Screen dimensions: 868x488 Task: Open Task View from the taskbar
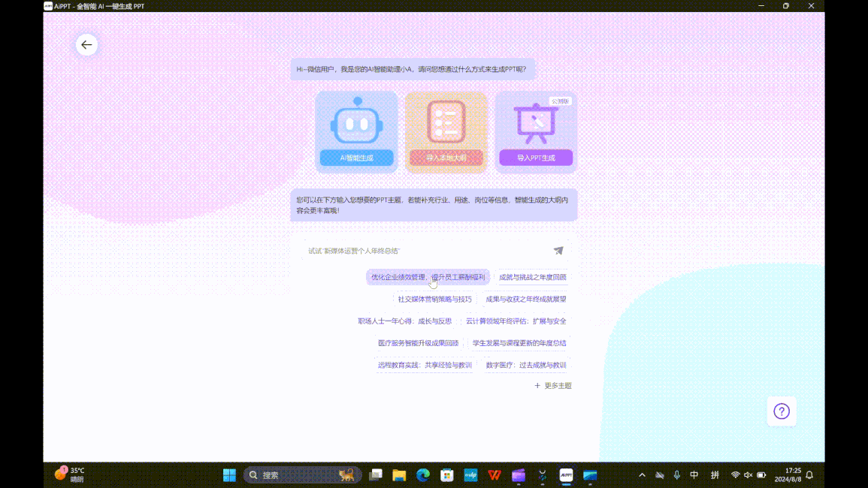376,474
